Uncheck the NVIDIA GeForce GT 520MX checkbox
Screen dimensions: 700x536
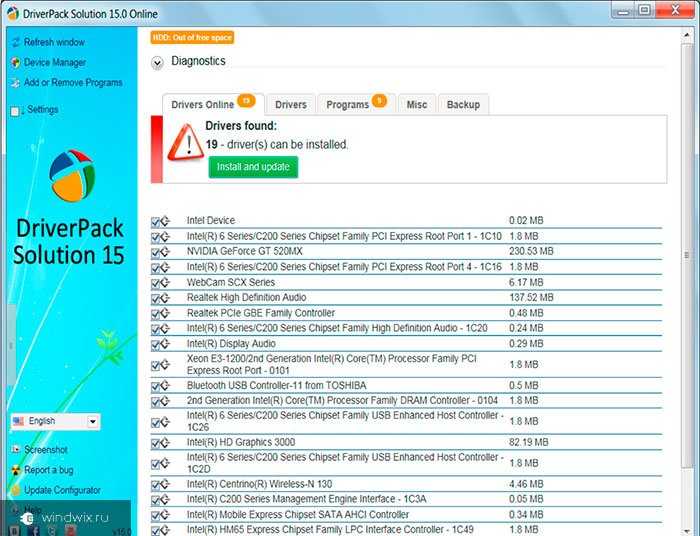(x=155, y=253)
